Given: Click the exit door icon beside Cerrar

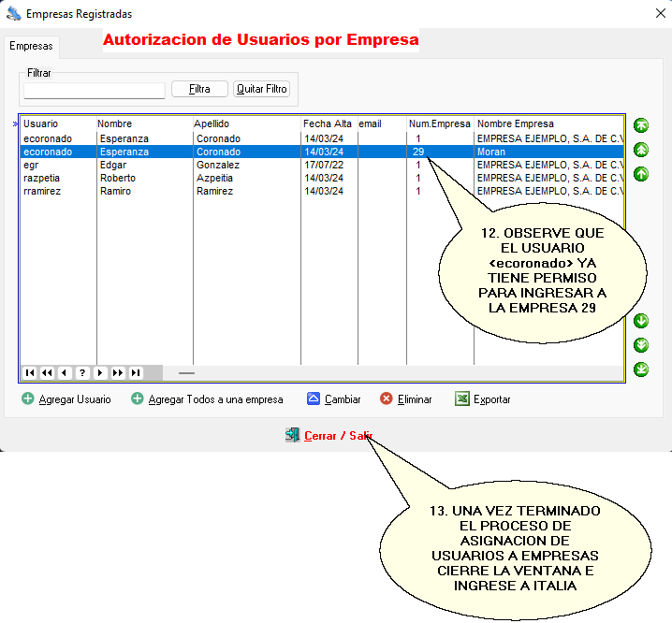Looking at the screenshot, I should (293, 435).
